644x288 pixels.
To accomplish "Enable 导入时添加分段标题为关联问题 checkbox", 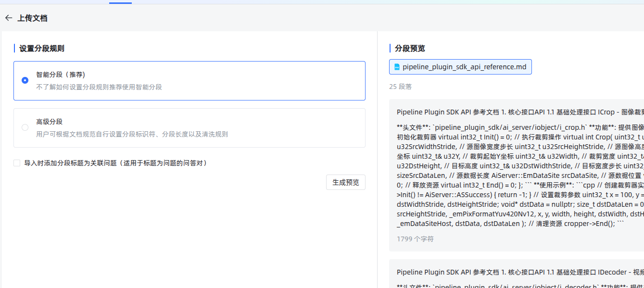I will [x=17, y=163].
